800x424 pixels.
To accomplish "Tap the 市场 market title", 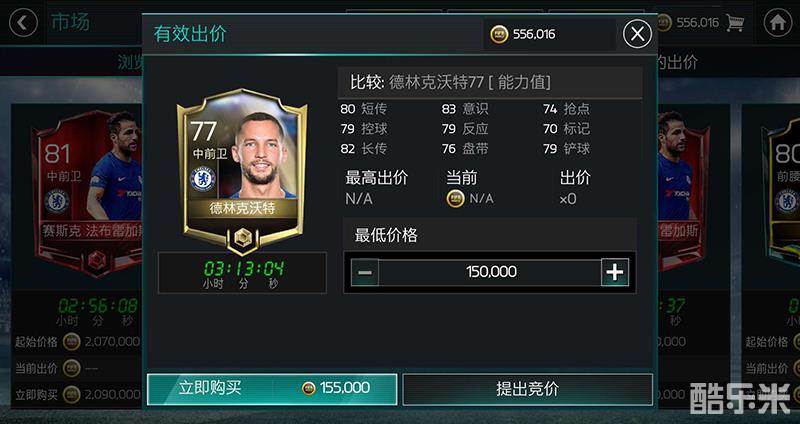I will click(70, 22).
